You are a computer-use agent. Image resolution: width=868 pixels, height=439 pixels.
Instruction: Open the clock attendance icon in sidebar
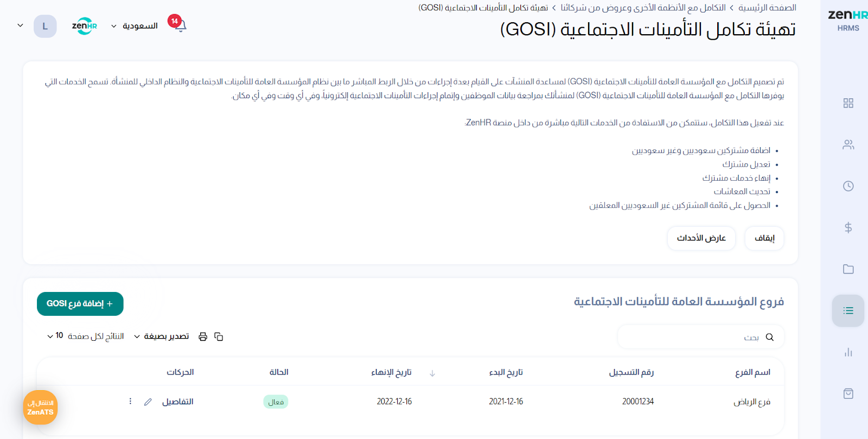click(x=848, y=186)
